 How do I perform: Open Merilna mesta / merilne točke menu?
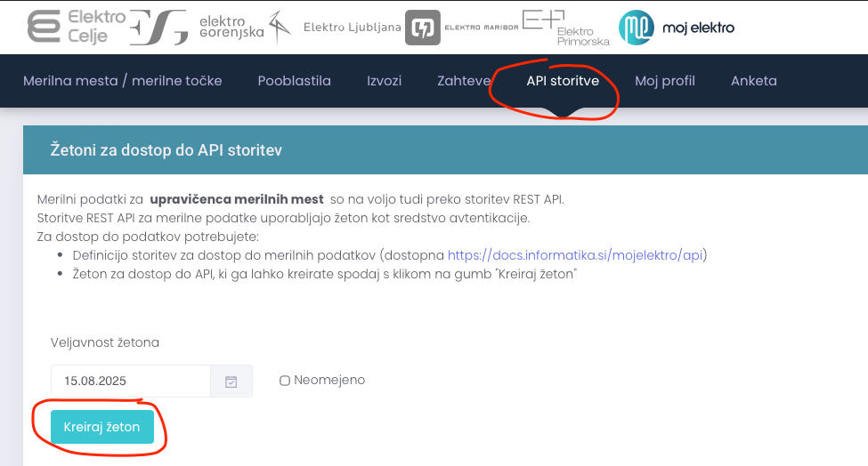click(122, 81)
